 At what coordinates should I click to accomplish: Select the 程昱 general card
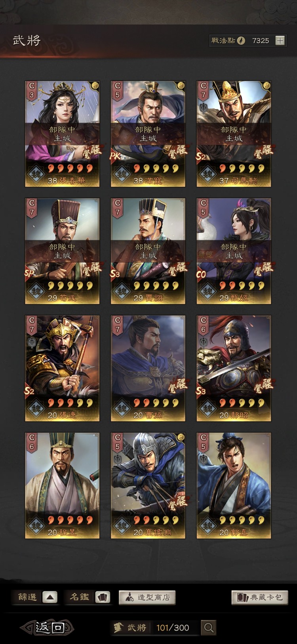pyautogui.click(x=62, y=486)
